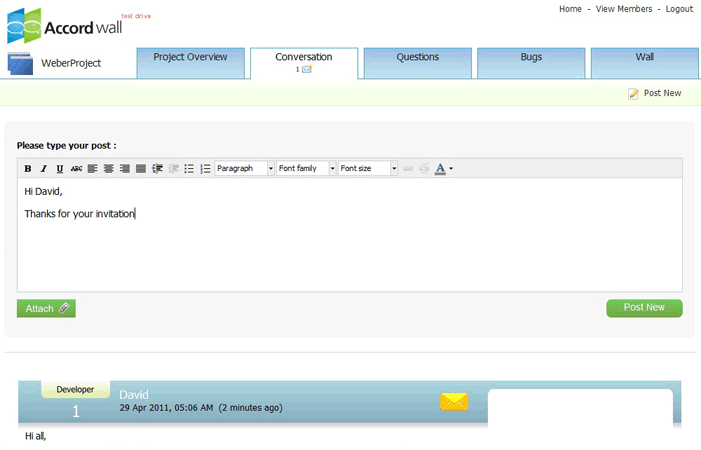This screenshot has width=701, height=450.
Task: Switch to the Project Overview tab
Action: pos(190,58)
